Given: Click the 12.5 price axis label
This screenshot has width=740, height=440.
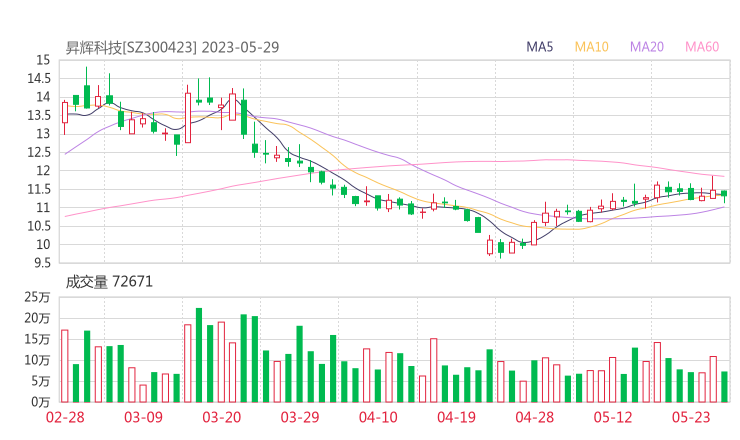Looking at the screenshot, I should (39, 152).
